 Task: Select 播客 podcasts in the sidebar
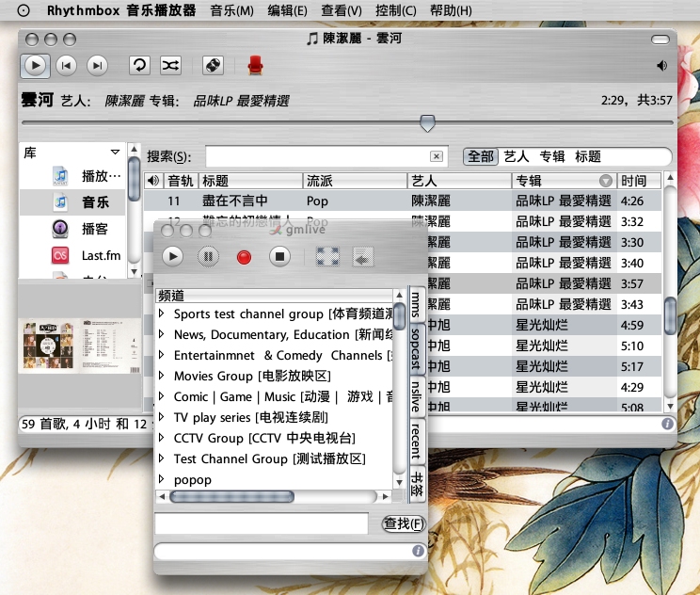click(72, 229)
